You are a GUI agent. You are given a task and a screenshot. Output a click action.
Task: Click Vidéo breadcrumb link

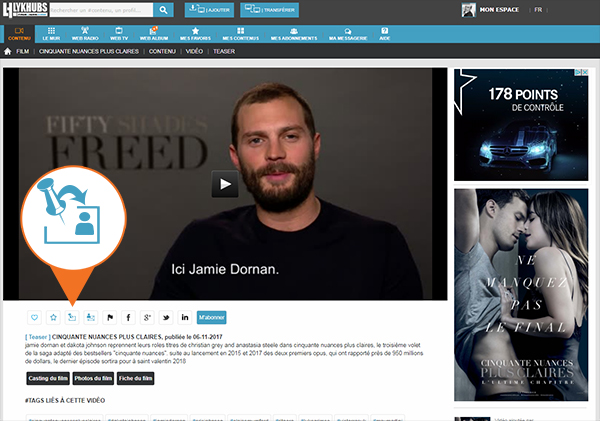tap(194, 51)
